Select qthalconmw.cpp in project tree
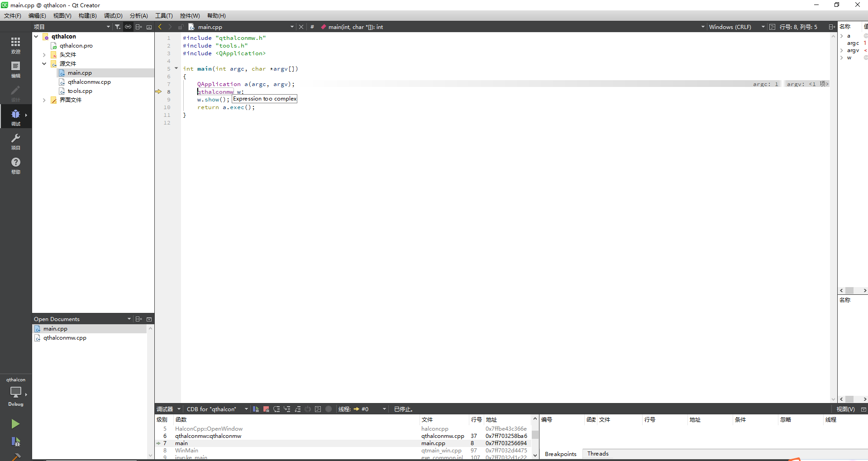Screen dimensions: 868x461 click(89, 82)
